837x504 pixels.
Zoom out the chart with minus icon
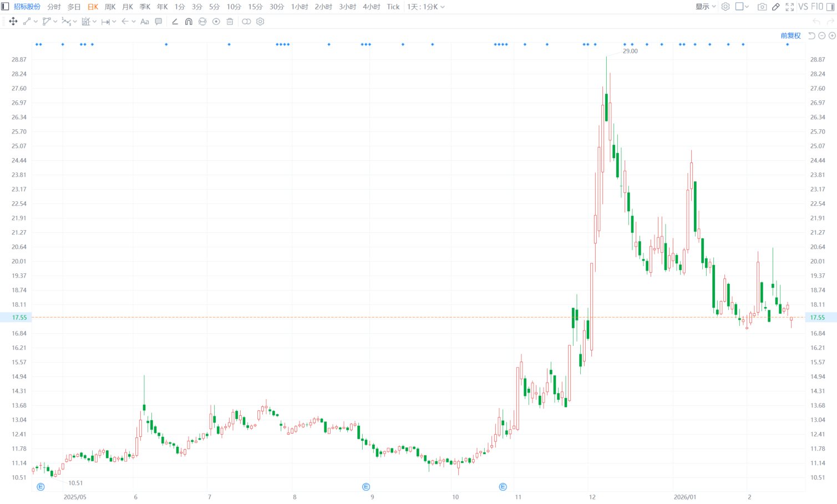[822, 35]
